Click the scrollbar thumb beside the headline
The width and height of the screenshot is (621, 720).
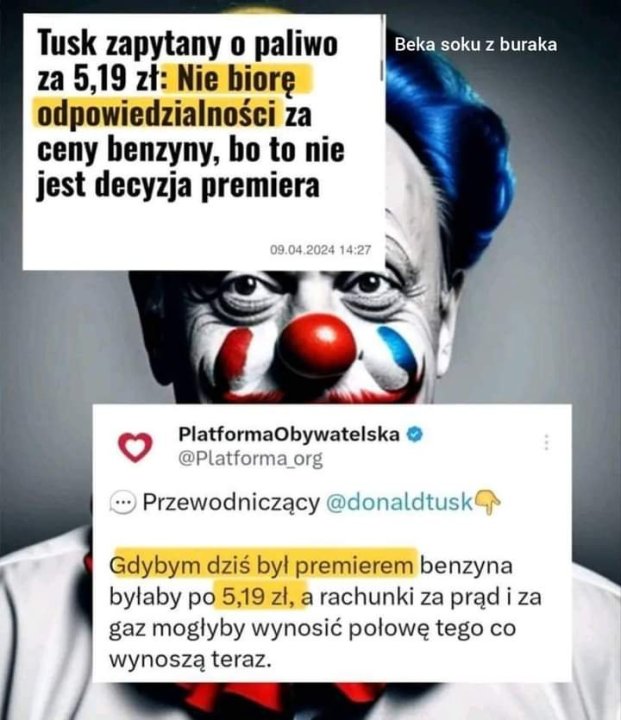coord(382,62)
